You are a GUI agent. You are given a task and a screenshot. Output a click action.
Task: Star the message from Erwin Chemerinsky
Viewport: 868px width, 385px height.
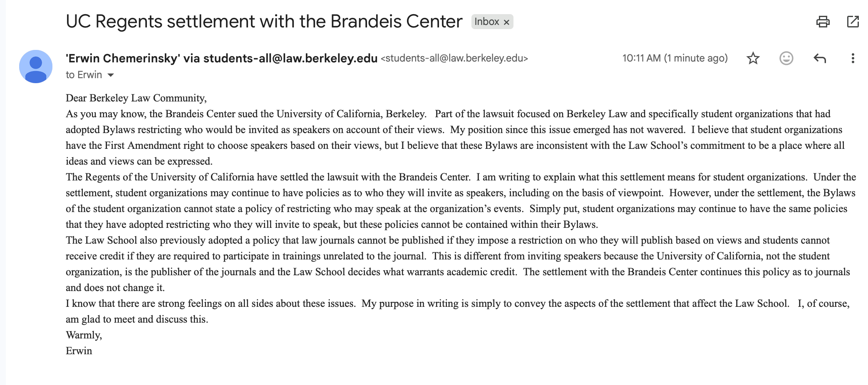753,58
